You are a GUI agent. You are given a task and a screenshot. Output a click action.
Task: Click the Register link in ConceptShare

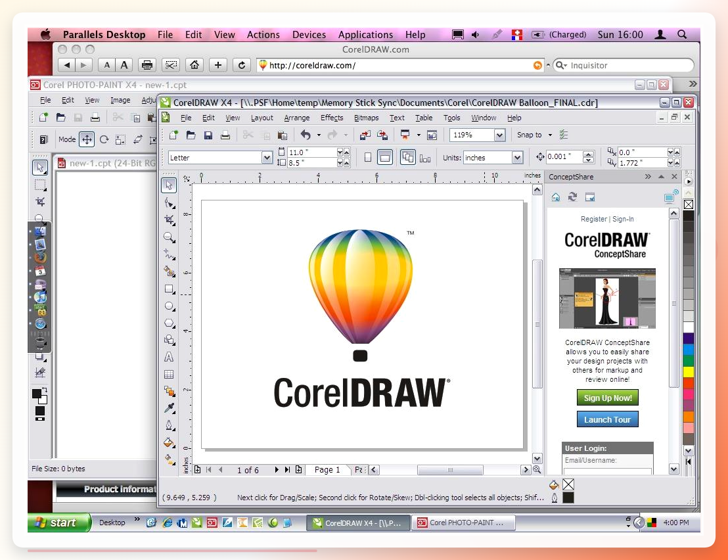pyautogui.click(x=594, y=219)
